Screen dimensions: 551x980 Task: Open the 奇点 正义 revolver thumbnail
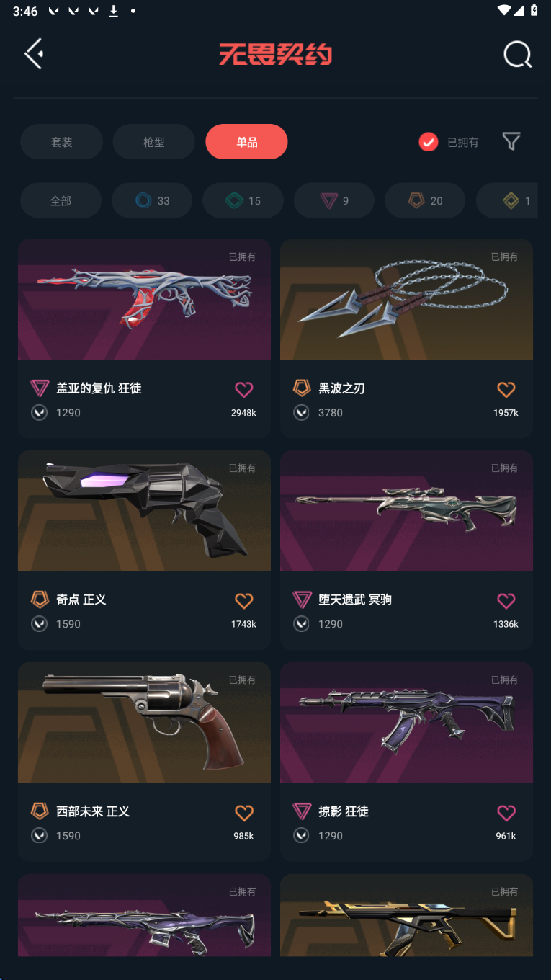(x=144, y=511)
